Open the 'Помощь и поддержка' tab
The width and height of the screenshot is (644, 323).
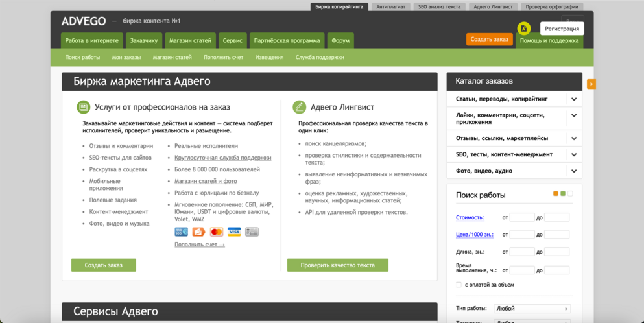(x=549, y=41)
